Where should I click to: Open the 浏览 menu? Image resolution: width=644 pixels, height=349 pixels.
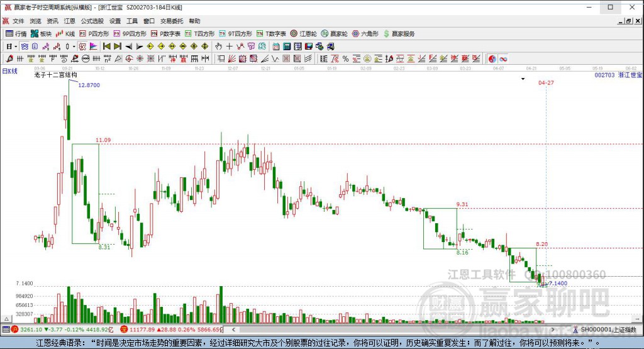coord(35,21)
